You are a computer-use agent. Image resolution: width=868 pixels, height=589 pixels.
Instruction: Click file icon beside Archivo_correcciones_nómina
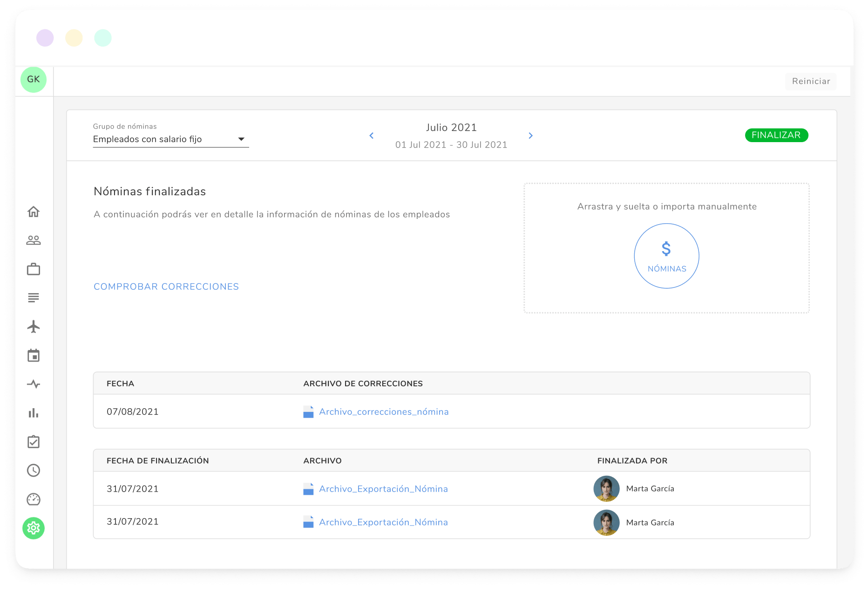[308, 412]
